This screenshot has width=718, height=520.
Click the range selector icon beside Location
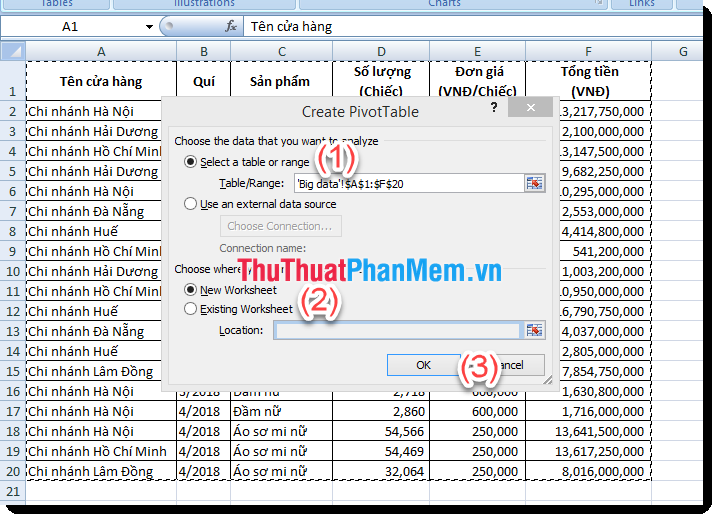pyautogui.click(x=534, y=330)
